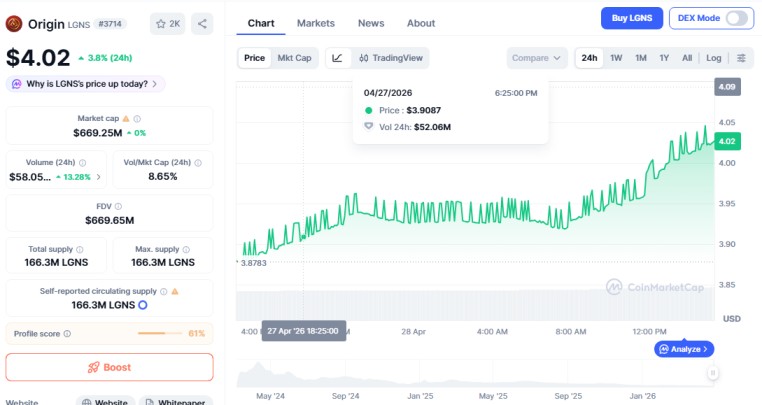The height and width of the screenshot is (405, 762).
Task: Click the Boost button
Action: click(109, 367)
